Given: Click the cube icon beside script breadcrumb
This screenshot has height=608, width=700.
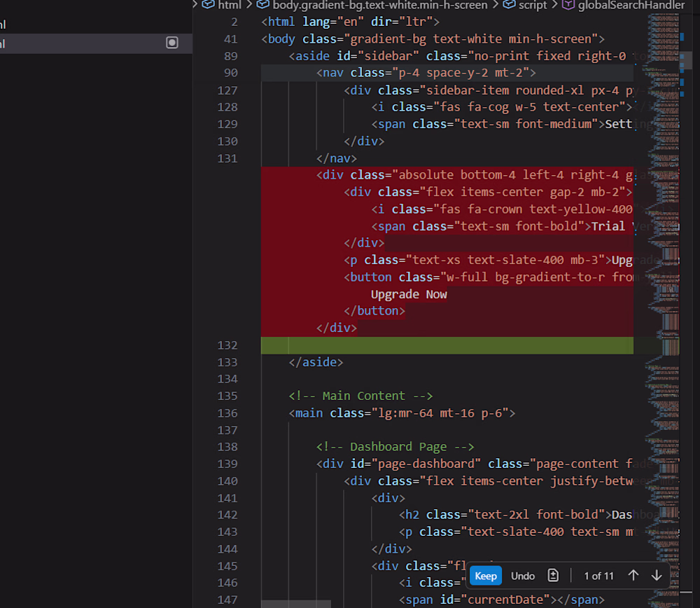Looking at the screenshot, I should [x=509, y=5].
